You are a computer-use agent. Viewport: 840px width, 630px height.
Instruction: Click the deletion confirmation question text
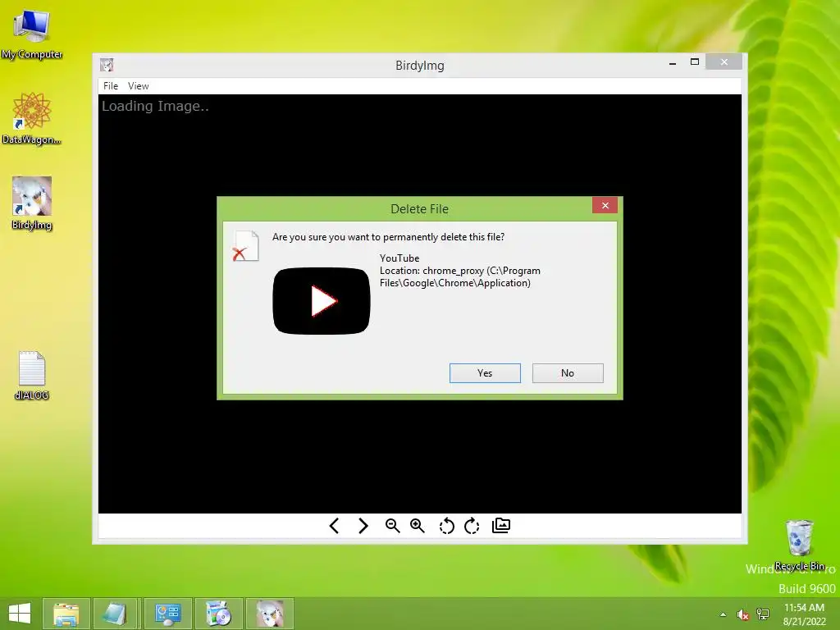388,237
